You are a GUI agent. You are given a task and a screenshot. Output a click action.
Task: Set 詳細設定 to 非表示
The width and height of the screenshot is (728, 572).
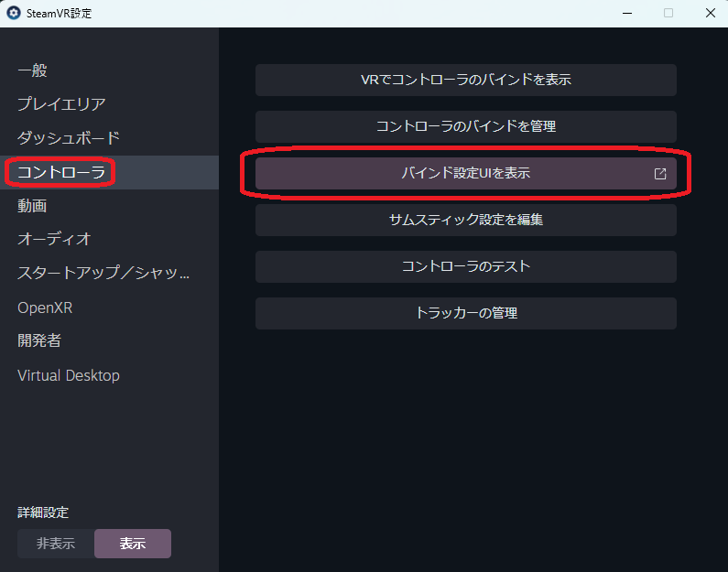(x=56, y=544)
